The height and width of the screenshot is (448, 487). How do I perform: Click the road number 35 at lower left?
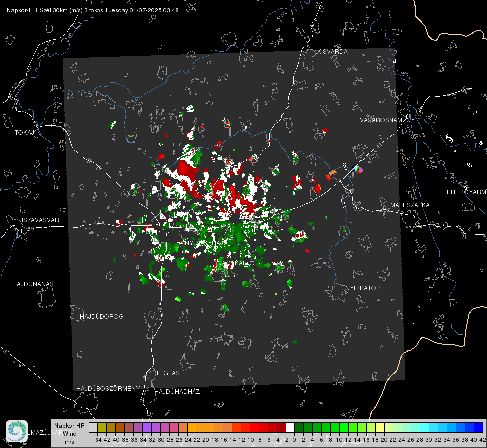coord(6,352)
